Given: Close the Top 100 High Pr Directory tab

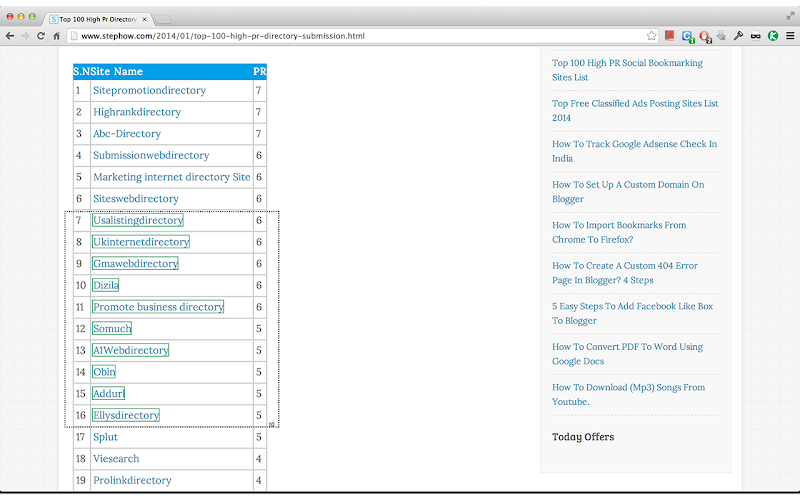Looking at the screenshot, I should click(144, 19).
